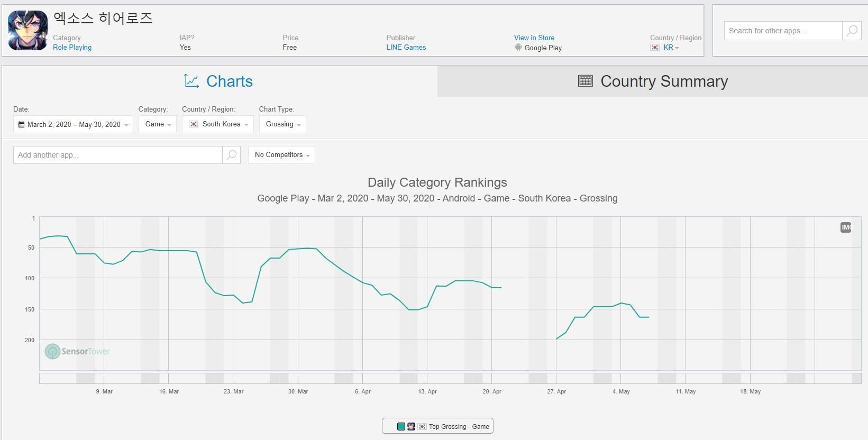Expand the 'No Competitors' dropdown
Screen dimensions: 868x440
coord(281,155)
